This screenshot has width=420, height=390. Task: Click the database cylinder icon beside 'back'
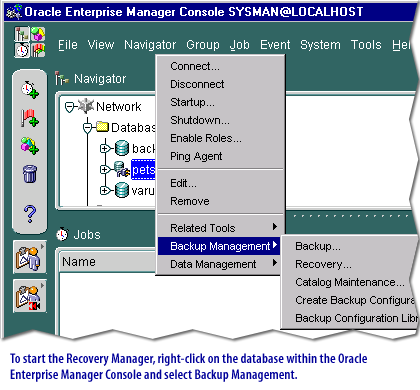pyautogui.click(x=122, y=148)
